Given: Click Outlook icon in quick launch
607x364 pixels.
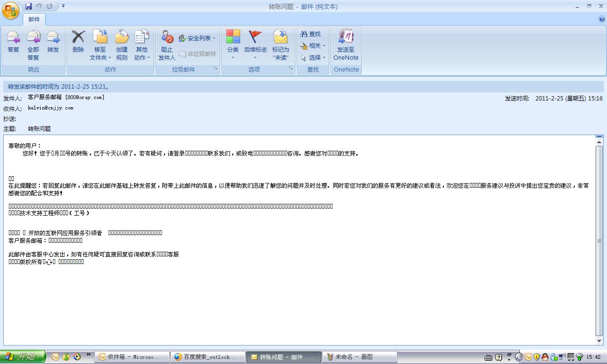Looking at the screenshot, I should tap(55, 357).
